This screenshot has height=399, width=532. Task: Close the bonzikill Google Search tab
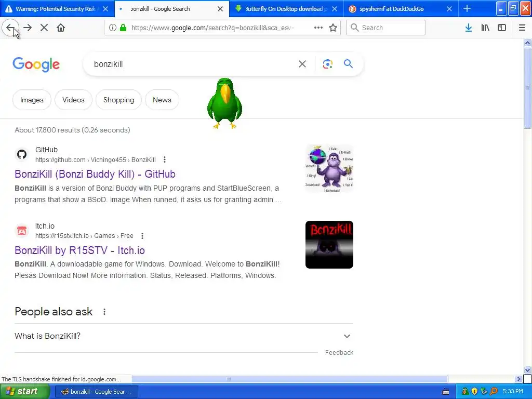pos(220,9)
